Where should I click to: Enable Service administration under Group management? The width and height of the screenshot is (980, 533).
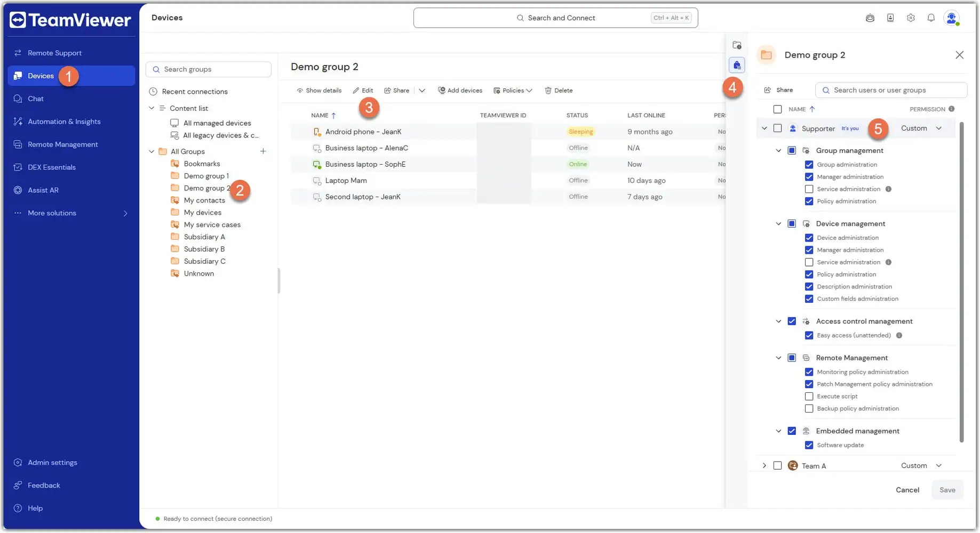pos(809,189)
